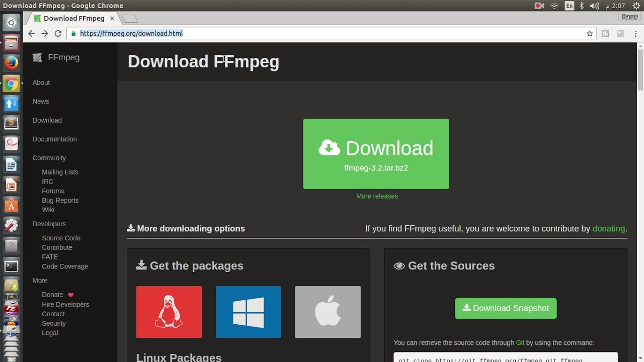The width and height of the screenshot is (644, 362).
Task: Open System Settings wrench icon in launcher
Action: pos(11,226)
